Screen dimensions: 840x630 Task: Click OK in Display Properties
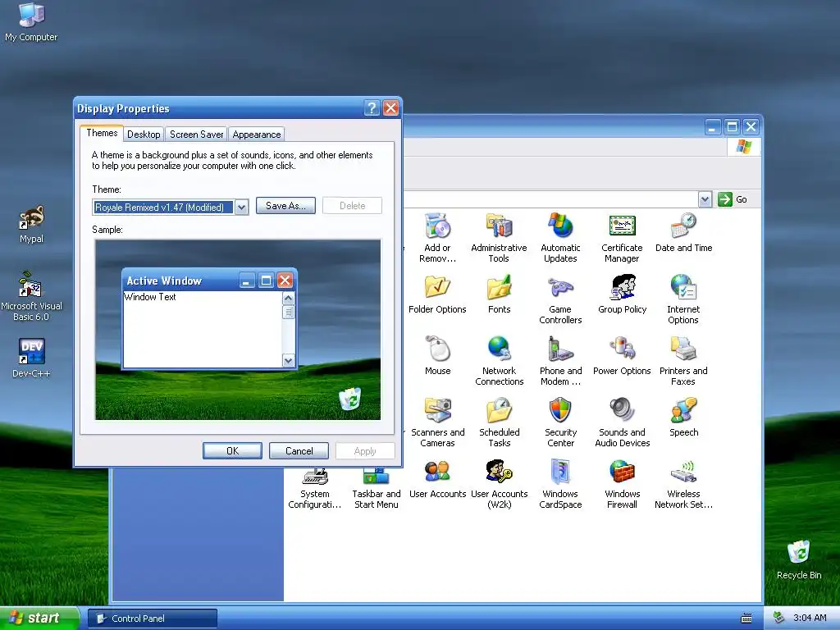click(x=232, y=451)
